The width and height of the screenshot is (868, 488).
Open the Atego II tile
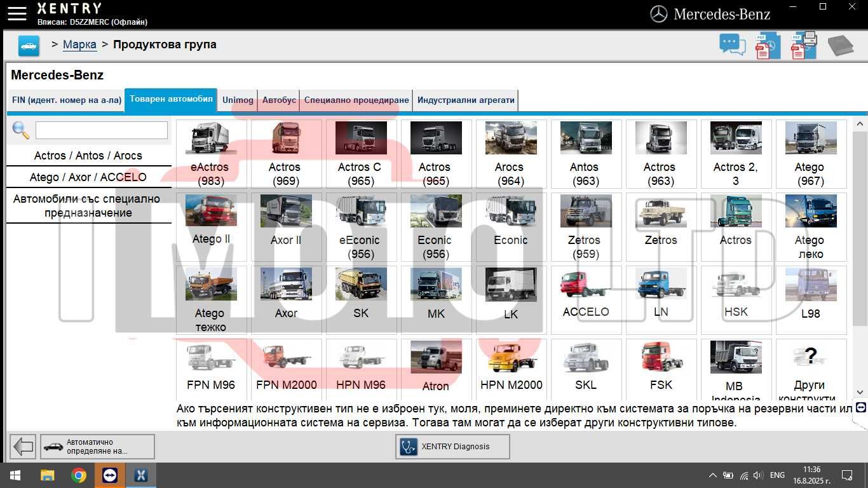(211, 227)
